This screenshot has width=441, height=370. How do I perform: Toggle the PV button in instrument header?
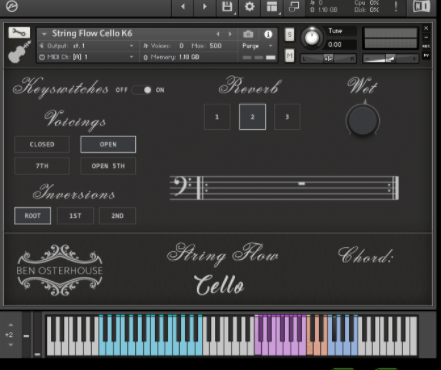click(426, 55)
